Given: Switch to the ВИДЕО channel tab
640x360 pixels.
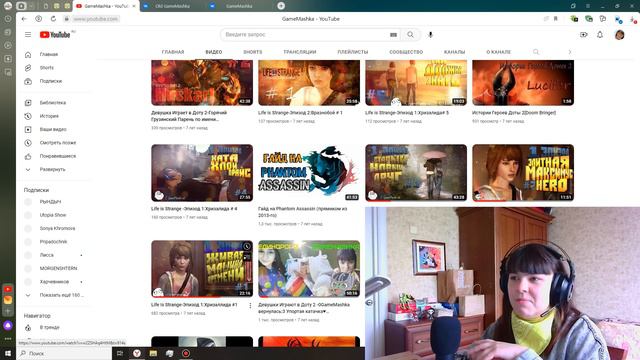Looking at the screenshot, I should tap(214, 52).
